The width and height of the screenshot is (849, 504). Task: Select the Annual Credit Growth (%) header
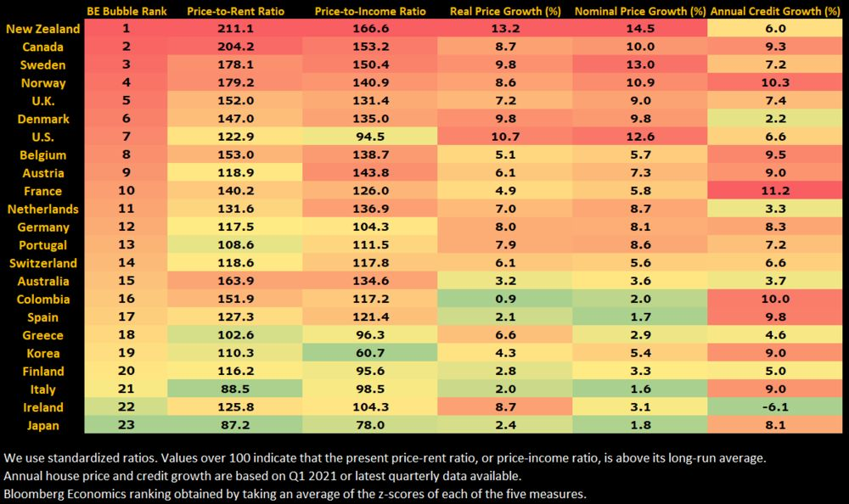click(x=776, y=11)
